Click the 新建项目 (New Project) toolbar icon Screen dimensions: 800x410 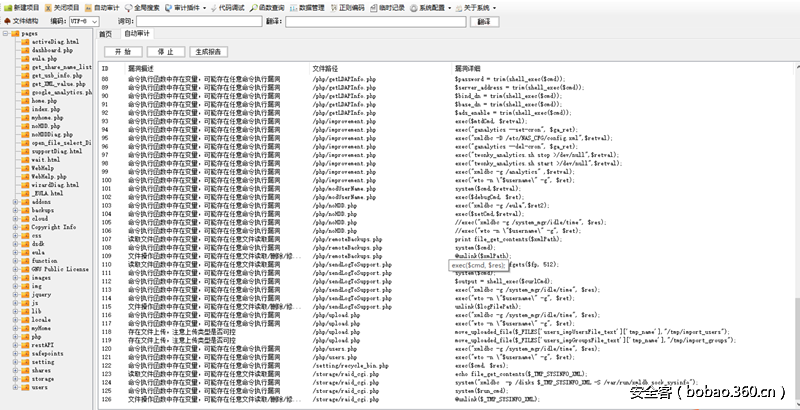tap(22, 6)
